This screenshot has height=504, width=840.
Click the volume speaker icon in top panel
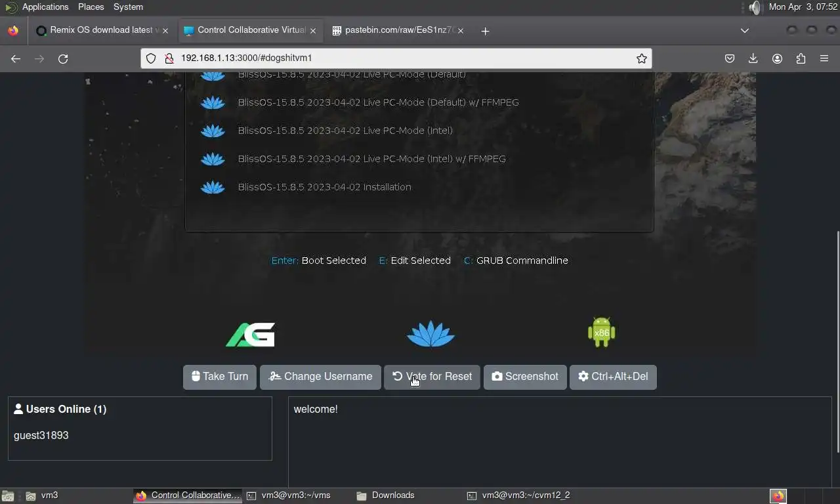pyautogui.click(x=755, y=7)
